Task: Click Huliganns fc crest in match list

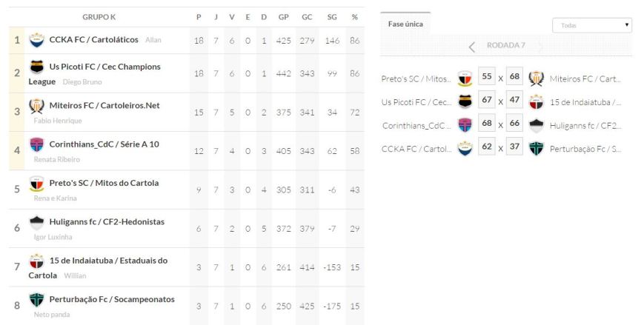Action: pyautogui.click(x=537, y=125)
